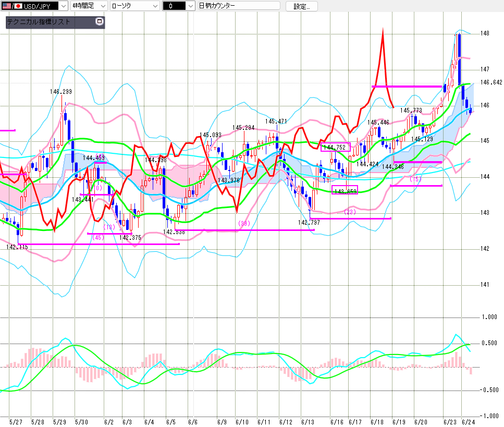Click the 145.294 price label

click(x=243, y=128)
